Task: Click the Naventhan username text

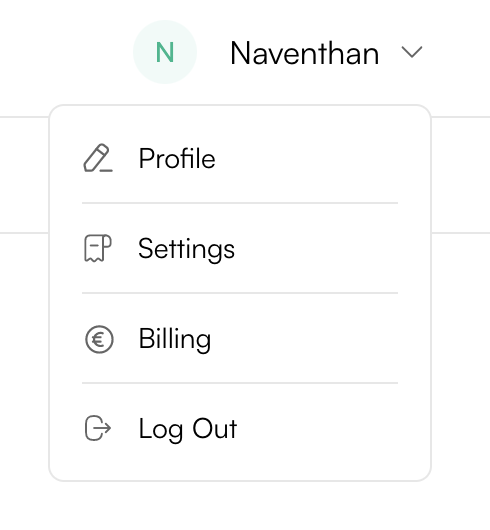Action: (304, 53)
